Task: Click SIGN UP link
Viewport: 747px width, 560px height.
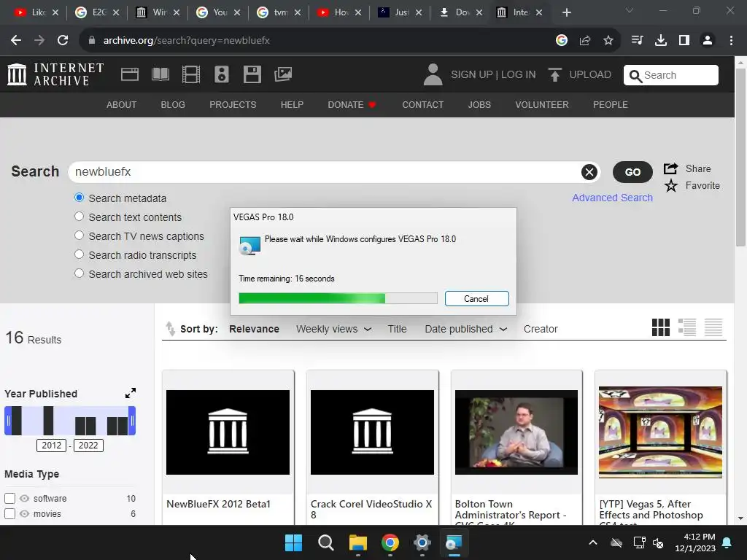Action: [472, 75]
